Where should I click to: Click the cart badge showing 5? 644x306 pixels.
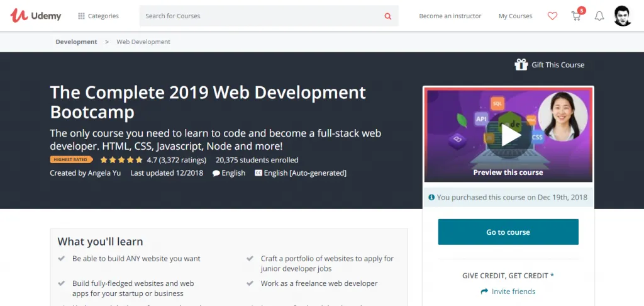(x=581, y=10)
